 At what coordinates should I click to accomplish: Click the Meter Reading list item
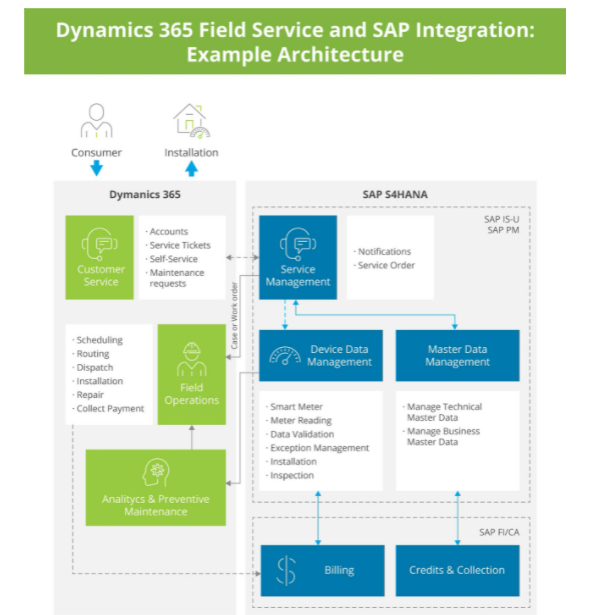point(299,420)
